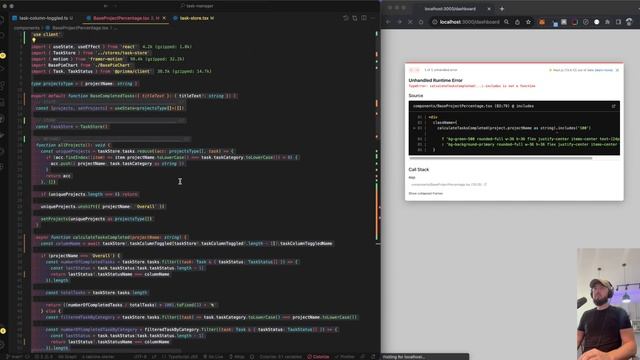The image size is (640, 360).
Task: Click the browser back arrow
Action: click(x=388, y=22)
